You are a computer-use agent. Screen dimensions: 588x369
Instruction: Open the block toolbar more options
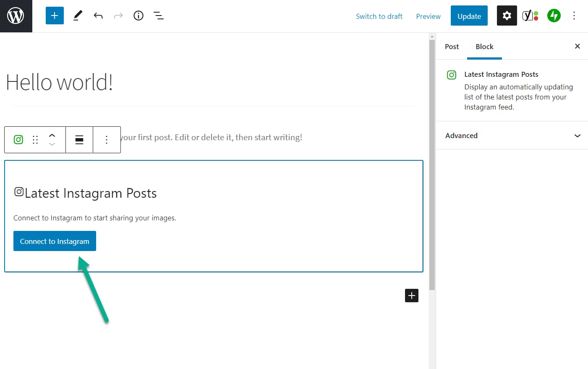point(107,140)
